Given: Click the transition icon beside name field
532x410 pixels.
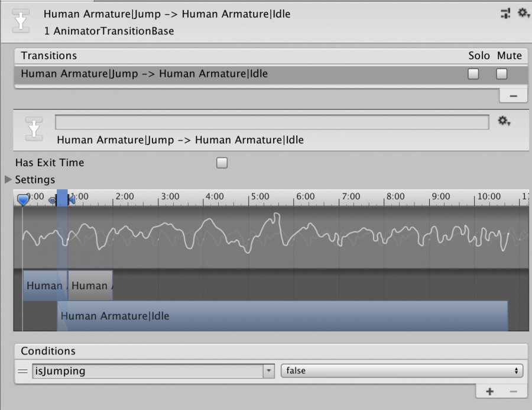Looking at the screenshot, I should [x=34, y=129].
